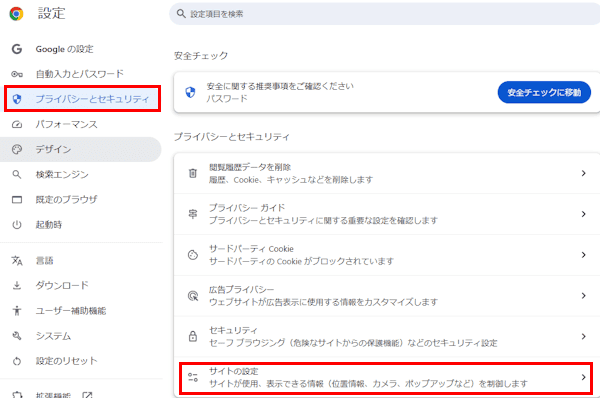Click the magnifier icon for 検索エンジン
The width and height of the screenshot is (600, 398).
17,175
